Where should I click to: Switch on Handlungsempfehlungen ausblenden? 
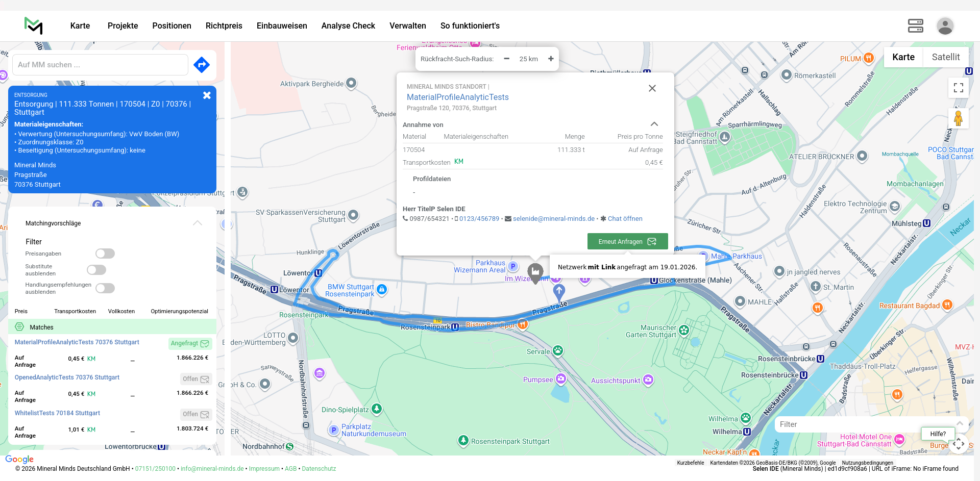pyautogui.click(x=105, y=288)
